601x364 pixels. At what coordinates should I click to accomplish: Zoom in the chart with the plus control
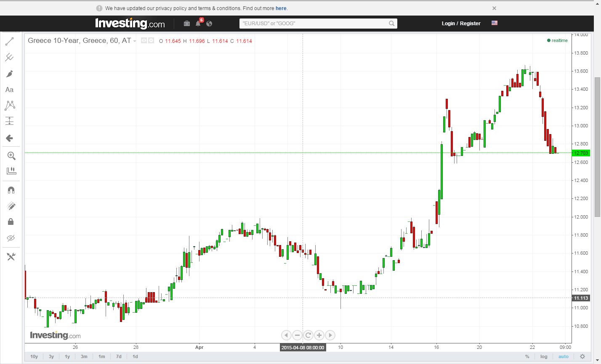319,335
